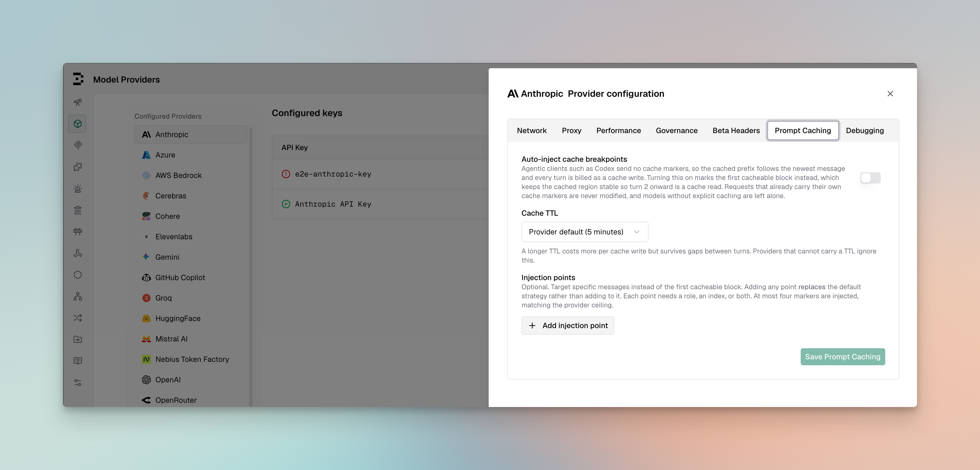
Task: Open the shuffle routing sidebar icon
Action: tap(78, 318)
